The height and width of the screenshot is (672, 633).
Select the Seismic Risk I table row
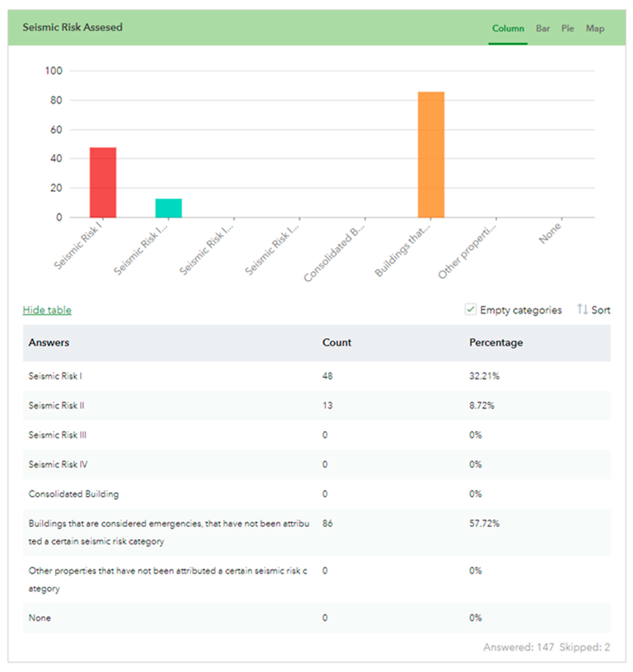point(55,376)
